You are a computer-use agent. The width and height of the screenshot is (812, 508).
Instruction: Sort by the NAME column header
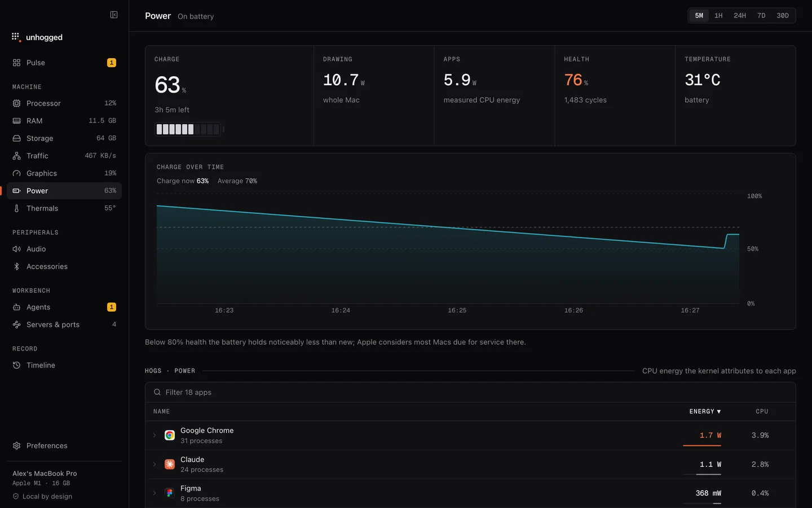click(161, 411)
